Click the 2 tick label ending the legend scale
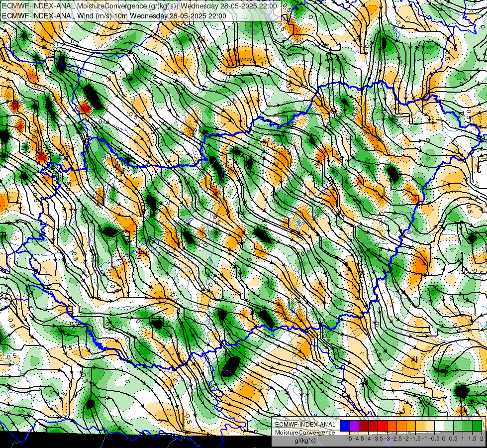The width and height of the screenshot is (487, 448). click(482, 439)
